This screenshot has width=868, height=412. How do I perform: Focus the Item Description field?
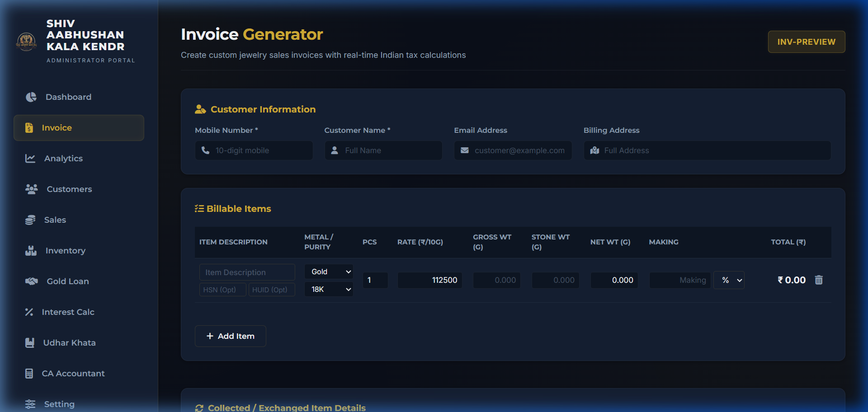(247, 272)
